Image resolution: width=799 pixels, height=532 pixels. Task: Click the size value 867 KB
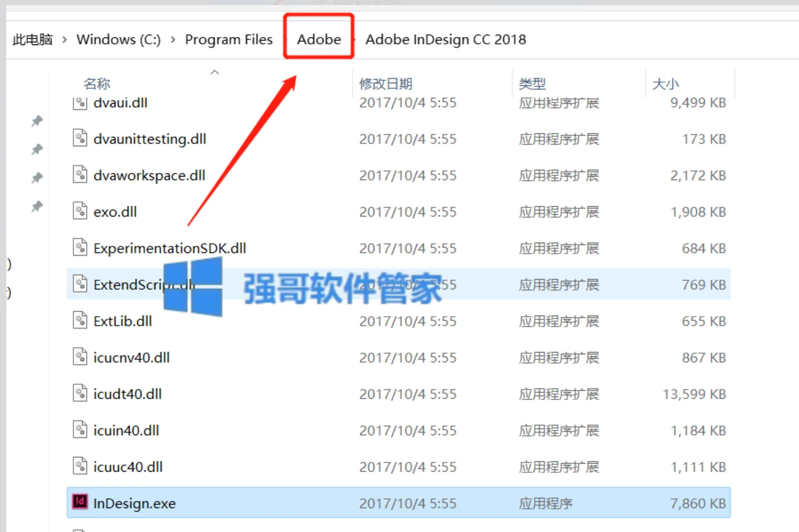click(704, 358)
